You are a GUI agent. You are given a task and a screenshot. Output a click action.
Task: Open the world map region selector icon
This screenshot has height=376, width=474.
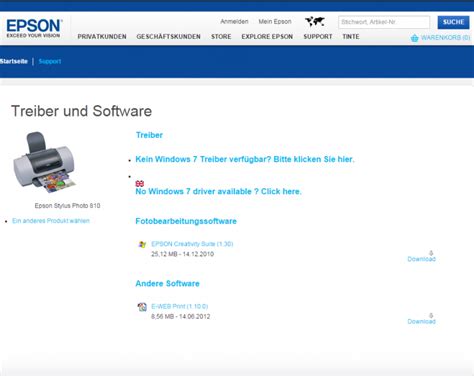click(x=315, y=22)
